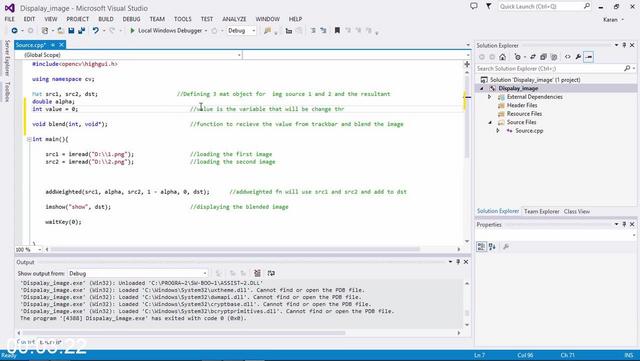Select Resource Files folder in Solution Explorer
This screenshot has width=640, height=361.
[524, 114]
